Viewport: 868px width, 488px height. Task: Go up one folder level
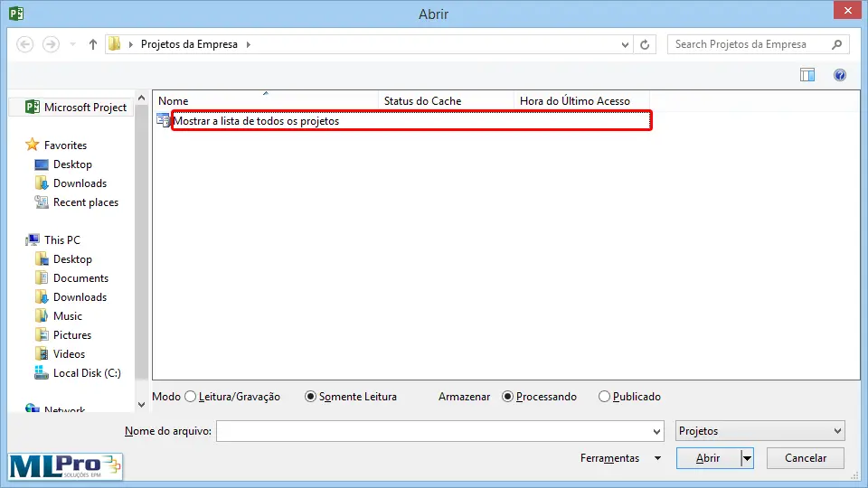[93, 44]
